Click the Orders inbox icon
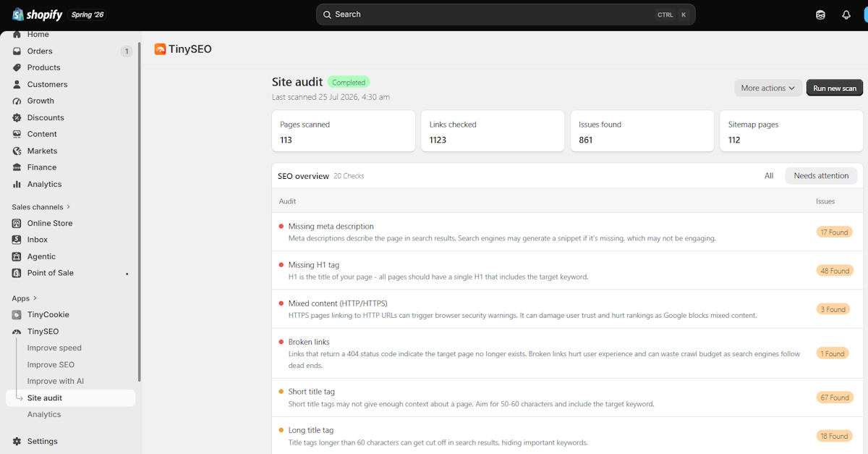This screenshot has height=454, width=868. coord(17,51)
